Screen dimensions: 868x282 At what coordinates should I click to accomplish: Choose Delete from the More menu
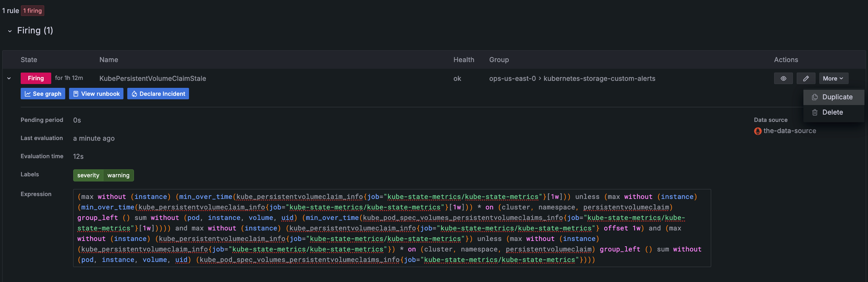pyautogui.click(x=832, y=113)
